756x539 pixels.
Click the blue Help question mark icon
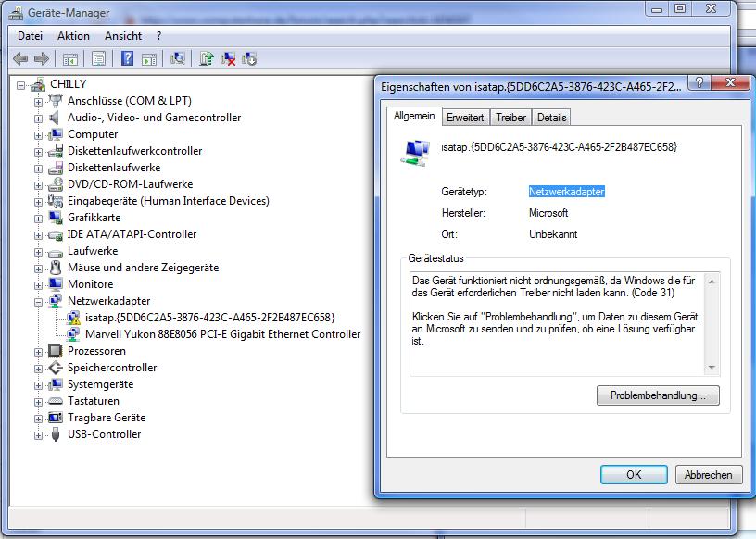127,59
